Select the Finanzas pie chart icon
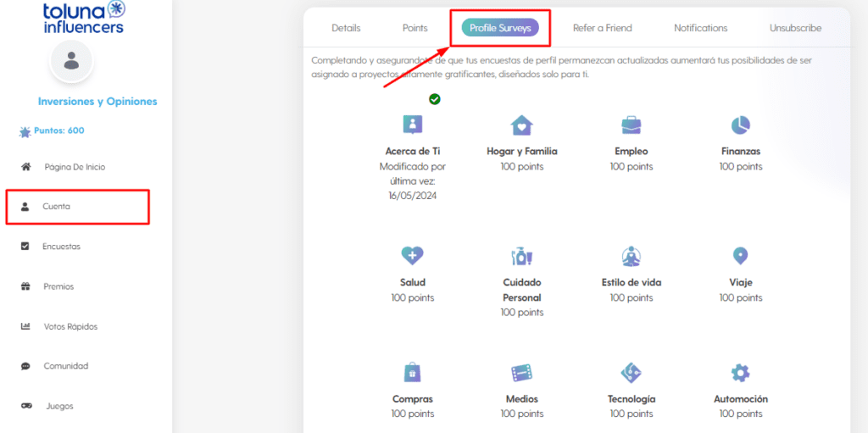868x433 pixels. [740, 125]
